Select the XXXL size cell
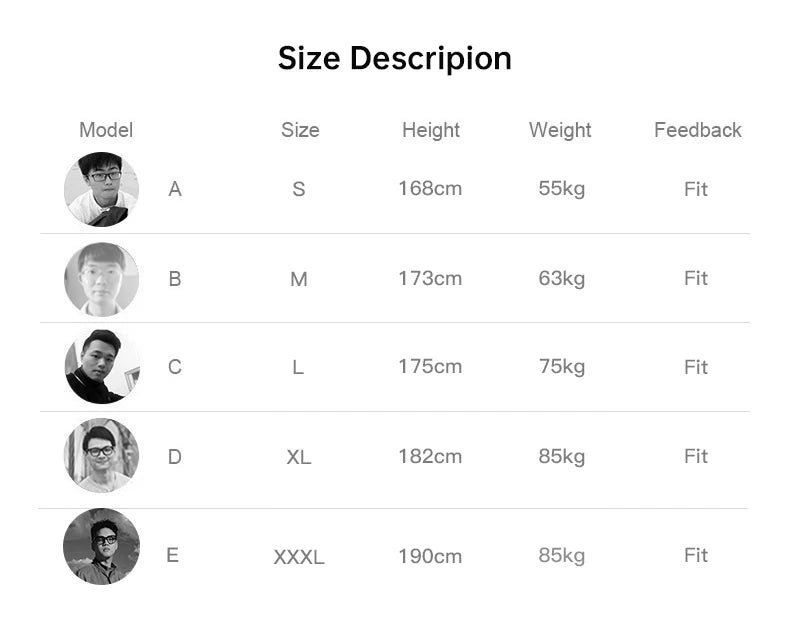790x636 pixels. (299, 557)
